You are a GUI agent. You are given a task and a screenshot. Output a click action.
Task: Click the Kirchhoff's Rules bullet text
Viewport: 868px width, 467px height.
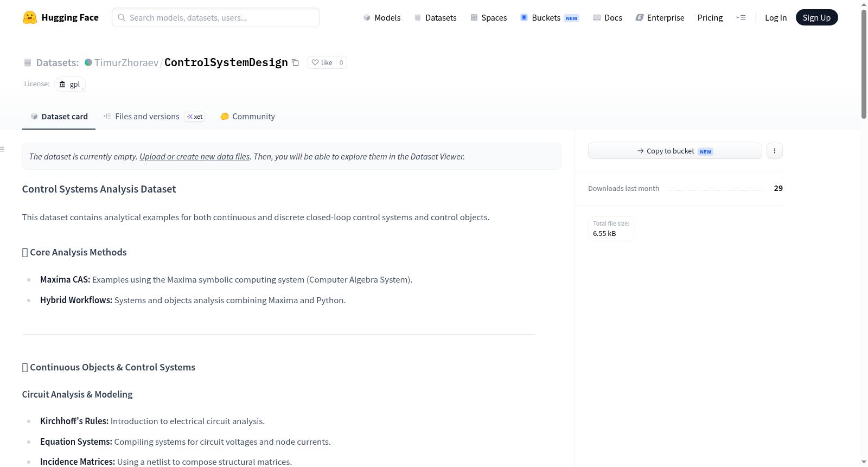tap(152, 421)
